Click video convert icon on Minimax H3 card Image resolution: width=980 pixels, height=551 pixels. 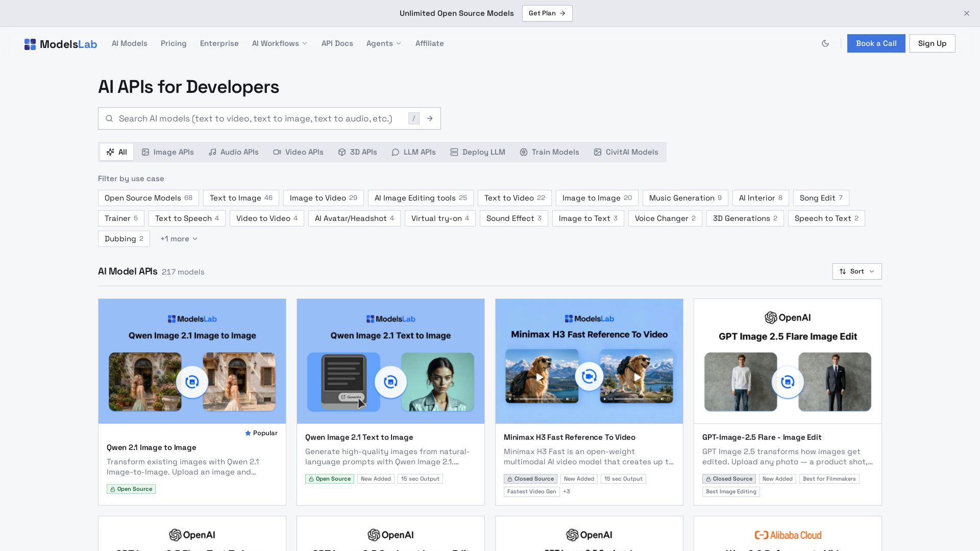pyautogui.click(x=589, y=377)
